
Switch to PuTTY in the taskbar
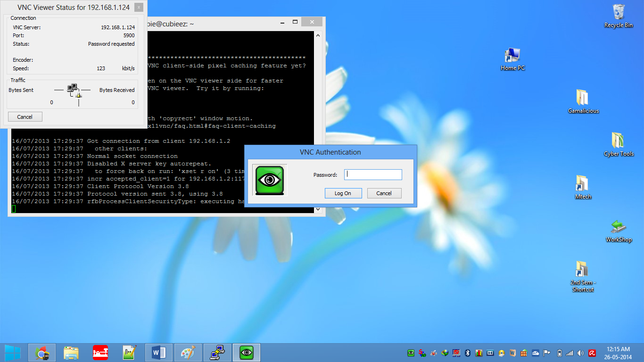tap(217, 353)
